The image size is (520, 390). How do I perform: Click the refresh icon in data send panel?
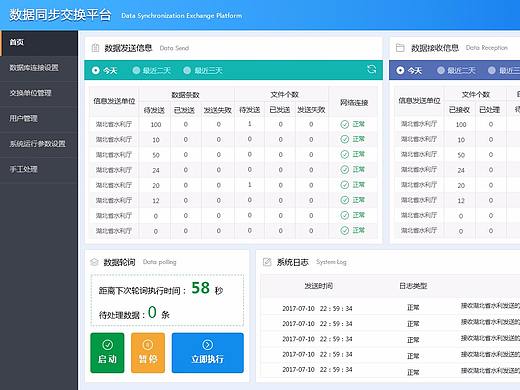pos(371,69)
